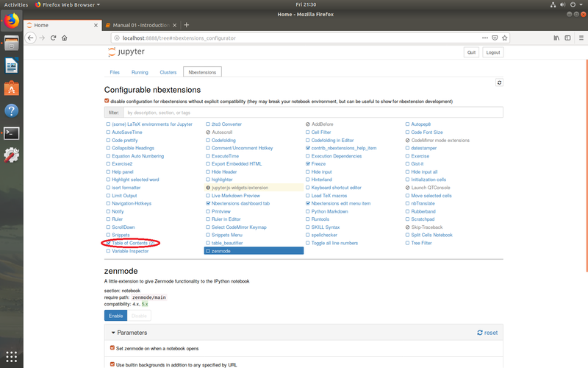Select the Code prettify extension

124,140
